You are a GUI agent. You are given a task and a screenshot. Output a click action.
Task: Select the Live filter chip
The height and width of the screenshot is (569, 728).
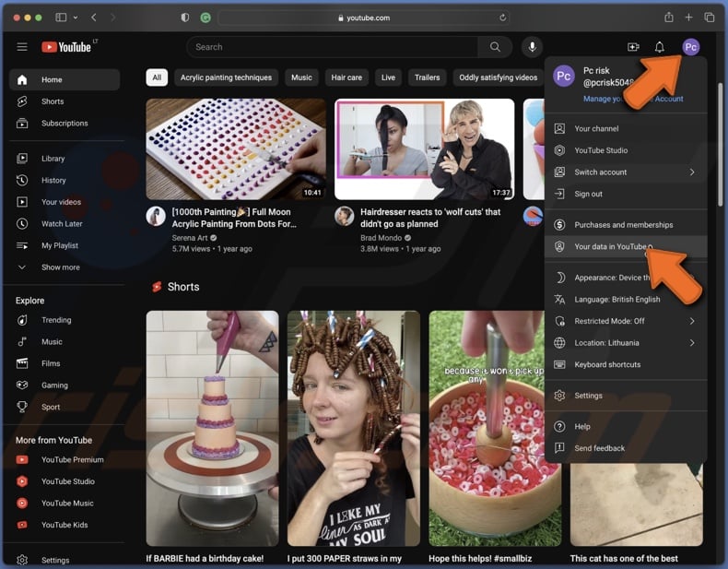click(x=388, y=77)
